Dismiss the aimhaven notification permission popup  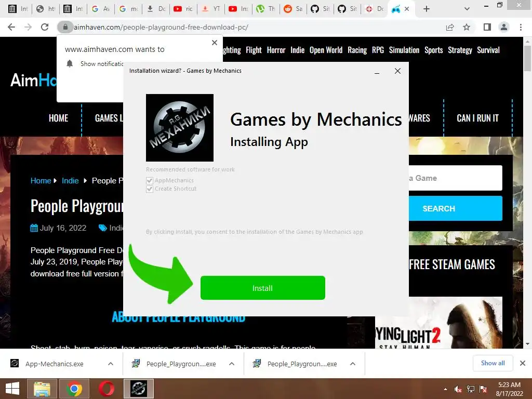click(x=215, y=43)
